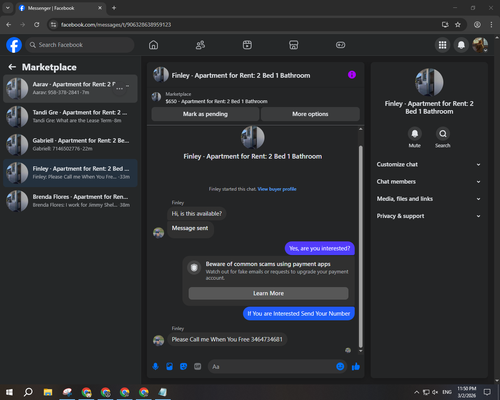Screen dimensions: 500x400
Task: Open the Facebook logo home link
Action: tap(14, 45)
